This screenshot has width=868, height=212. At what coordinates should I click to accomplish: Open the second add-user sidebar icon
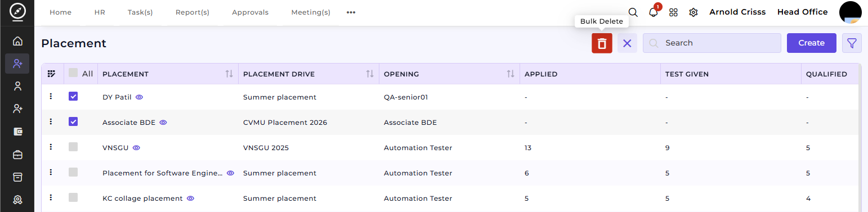click(x=17, y=109)
